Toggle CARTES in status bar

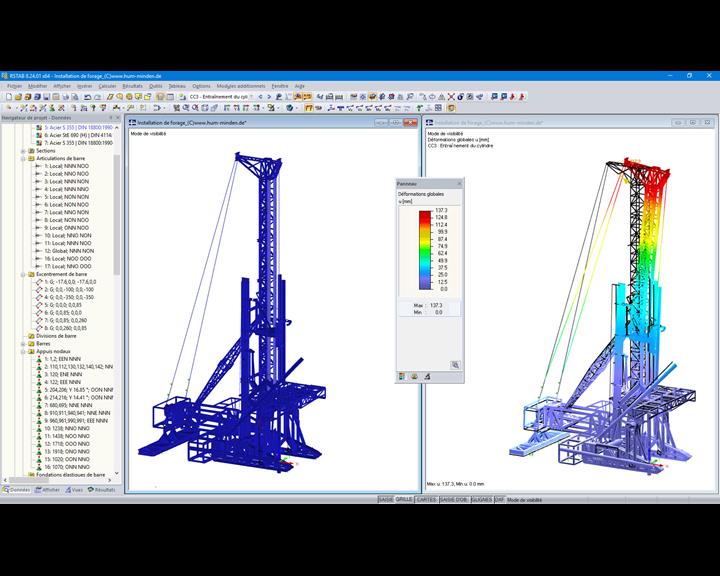pos(426,500)
